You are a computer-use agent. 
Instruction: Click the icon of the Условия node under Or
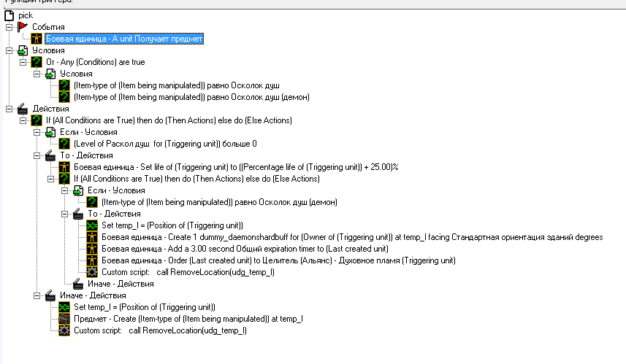coord(50,74)
